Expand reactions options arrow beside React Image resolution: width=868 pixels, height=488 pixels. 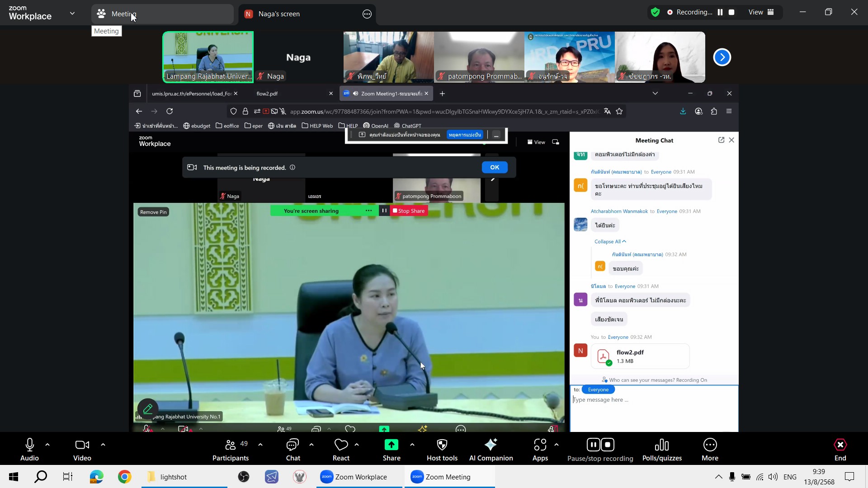pos(357,445)
